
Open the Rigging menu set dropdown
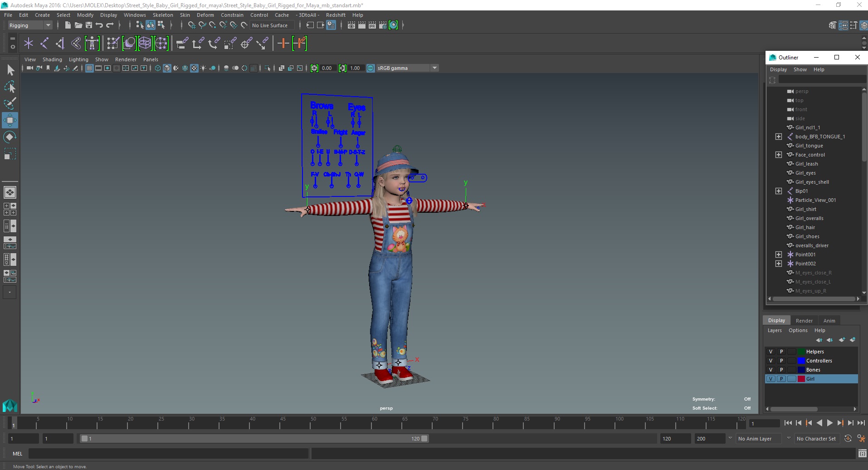[30, 25]
